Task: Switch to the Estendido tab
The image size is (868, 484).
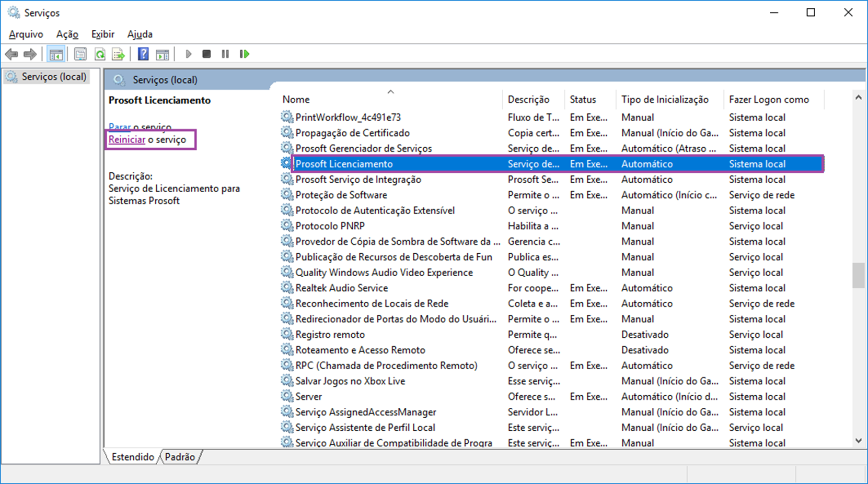Action: coord(133,457)
